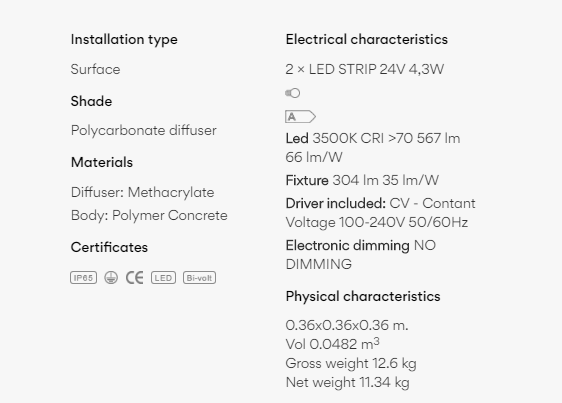The height and width of the screenshot is (403, 562).
Task: Click the Polycarbonate diffuser text
Action: pyautogui.click(x=144, y=131)
